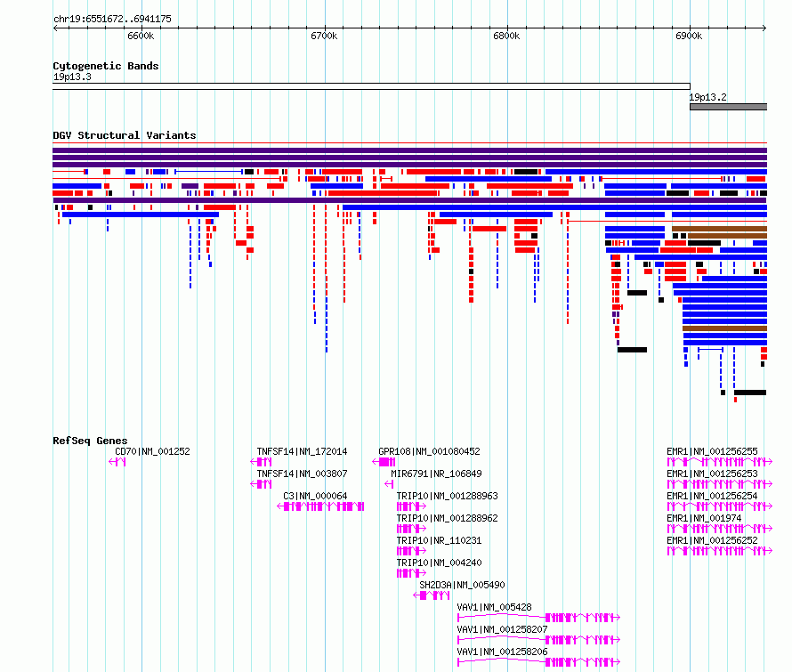Select the RefSeq Genes track title
Screen dimensions: 792x672
point(90,441)
